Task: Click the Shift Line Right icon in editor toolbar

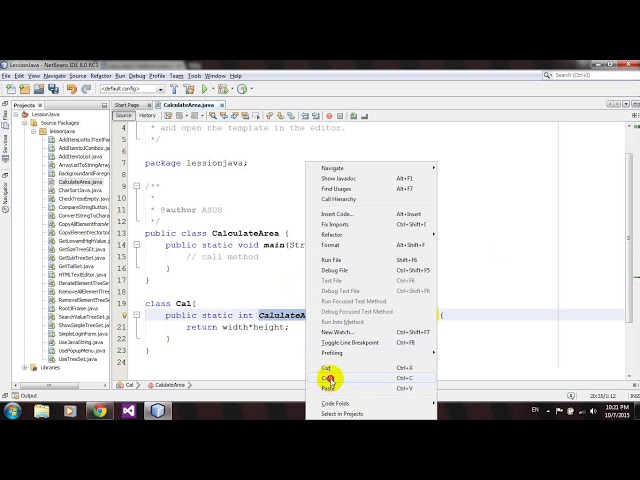Action: pos(316,116)
